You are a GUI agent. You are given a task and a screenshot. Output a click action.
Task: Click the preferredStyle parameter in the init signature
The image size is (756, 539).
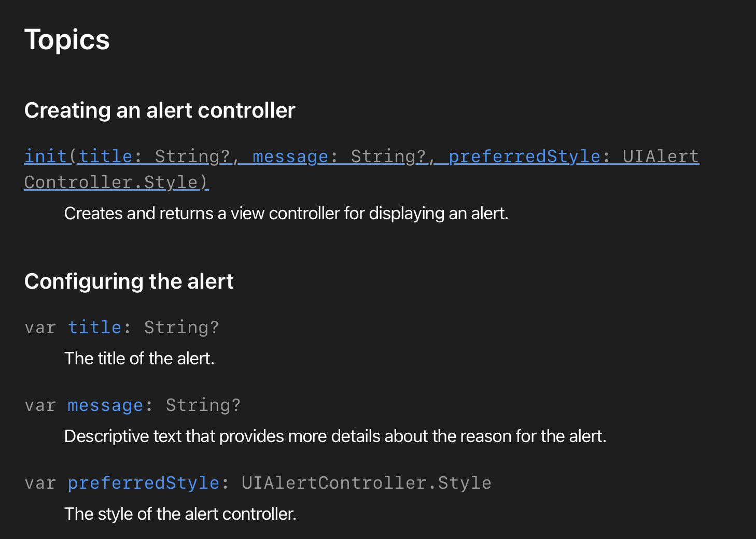(524, 157)
